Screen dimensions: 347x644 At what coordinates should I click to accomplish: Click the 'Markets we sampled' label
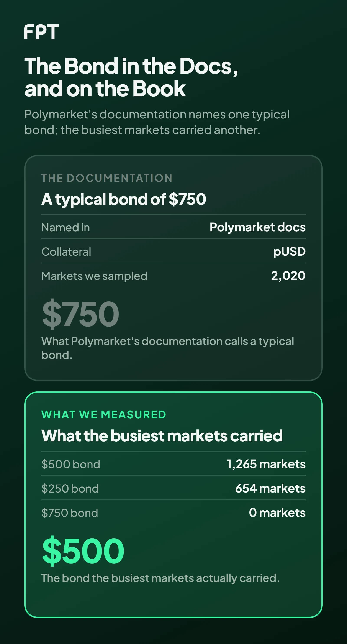point(94,276)
